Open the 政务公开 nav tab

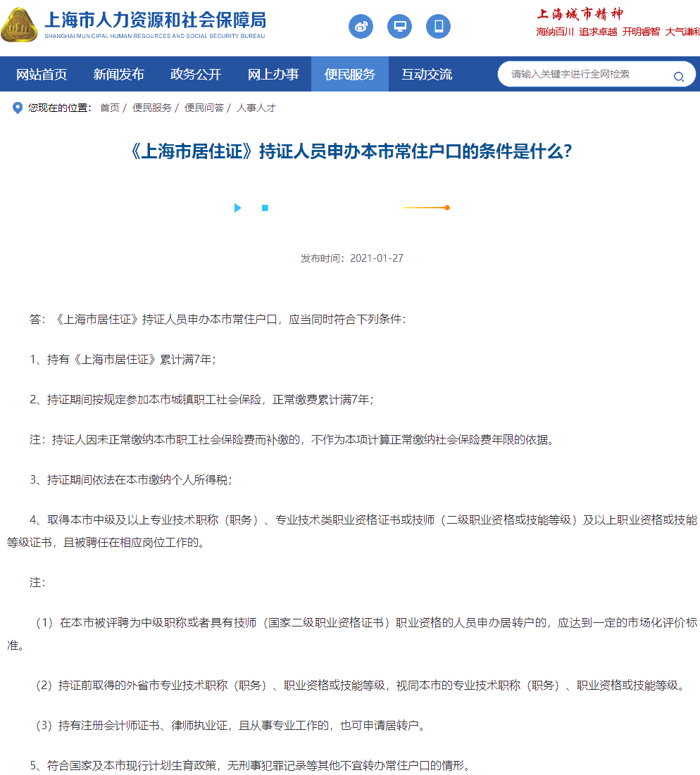[196, 74]
